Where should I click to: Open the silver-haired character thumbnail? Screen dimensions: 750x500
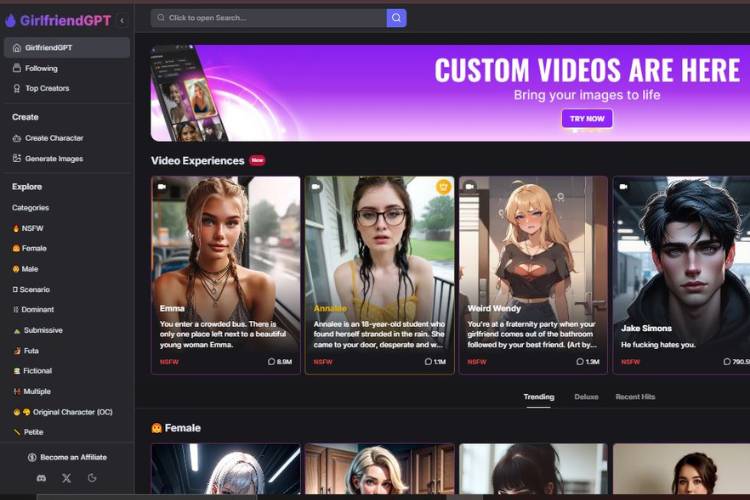(x=226, y=469)
